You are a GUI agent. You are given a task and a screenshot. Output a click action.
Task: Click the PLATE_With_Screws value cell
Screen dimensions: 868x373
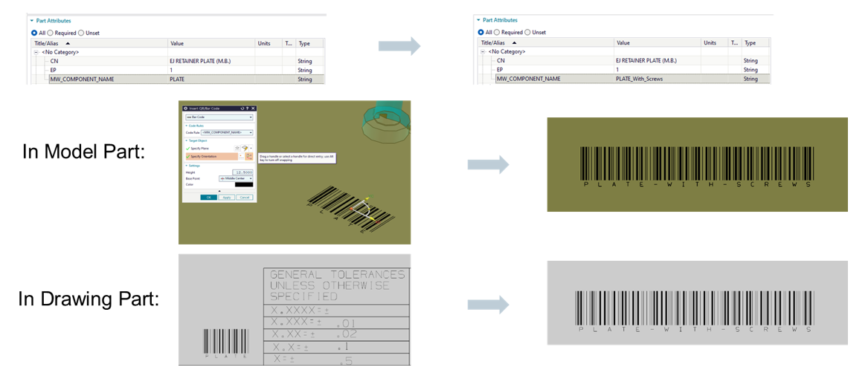coord(658,80)
